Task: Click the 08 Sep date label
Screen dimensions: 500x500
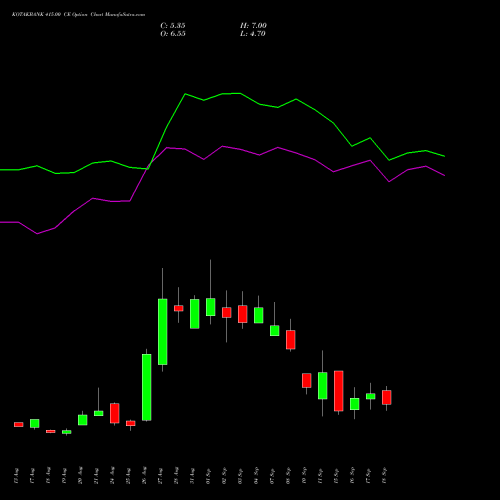Action: (x=288, y=475)
